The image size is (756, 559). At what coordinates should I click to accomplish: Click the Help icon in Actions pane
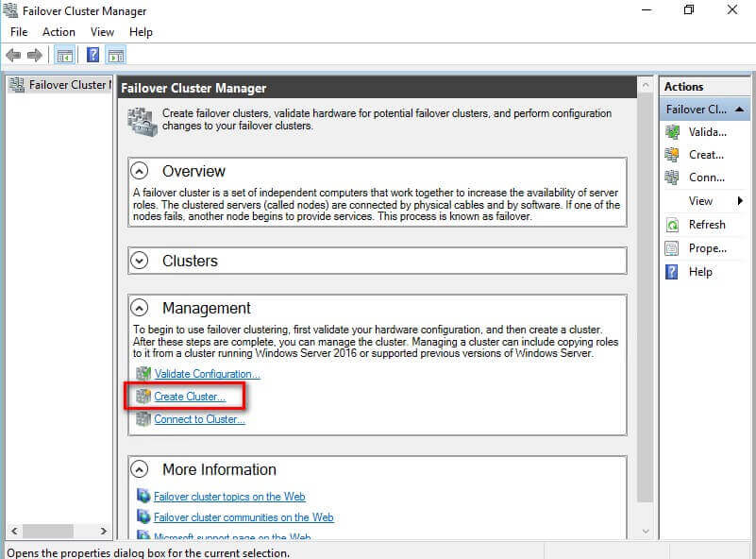point(672,272)
